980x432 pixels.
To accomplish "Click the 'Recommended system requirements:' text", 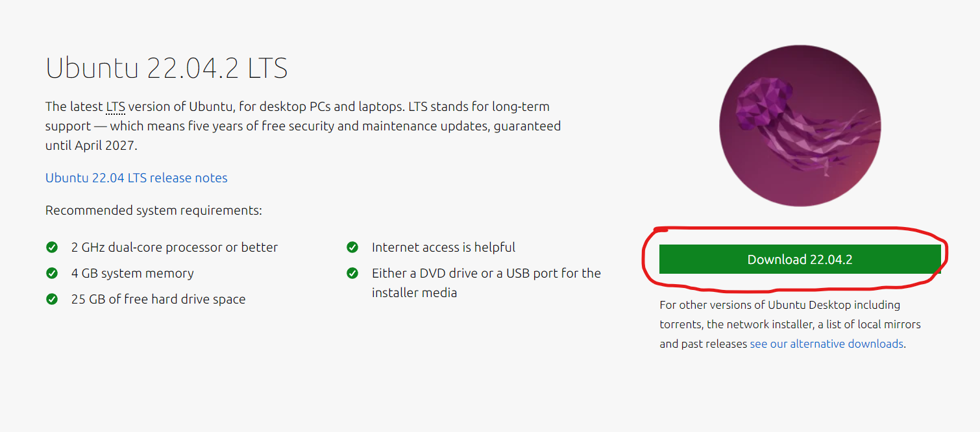I will [x=154, y=210].
